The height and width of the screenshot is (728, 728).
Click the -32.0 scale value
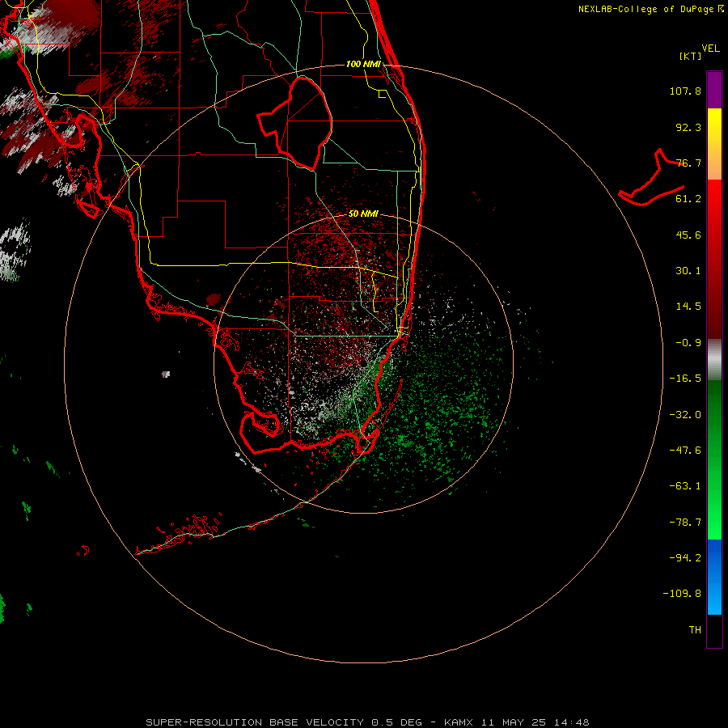click(685, 415)
